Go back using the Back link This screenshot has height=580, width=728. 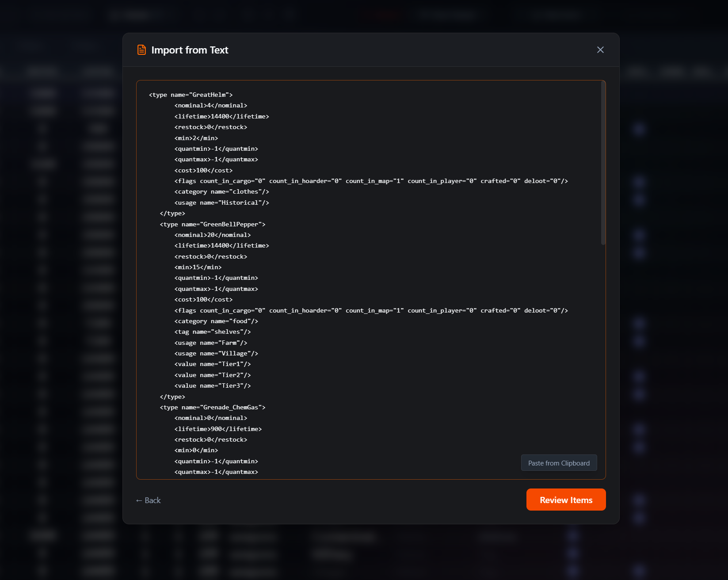(x=148, y=500)
